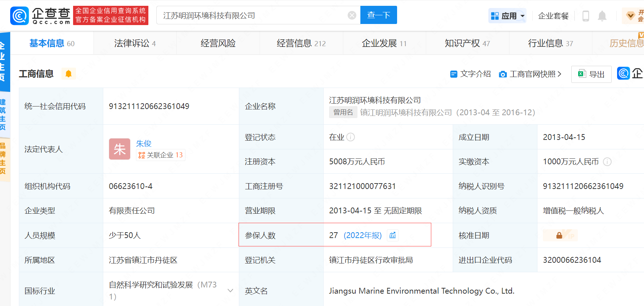Open the 经营风险 tab

point(218,43)
